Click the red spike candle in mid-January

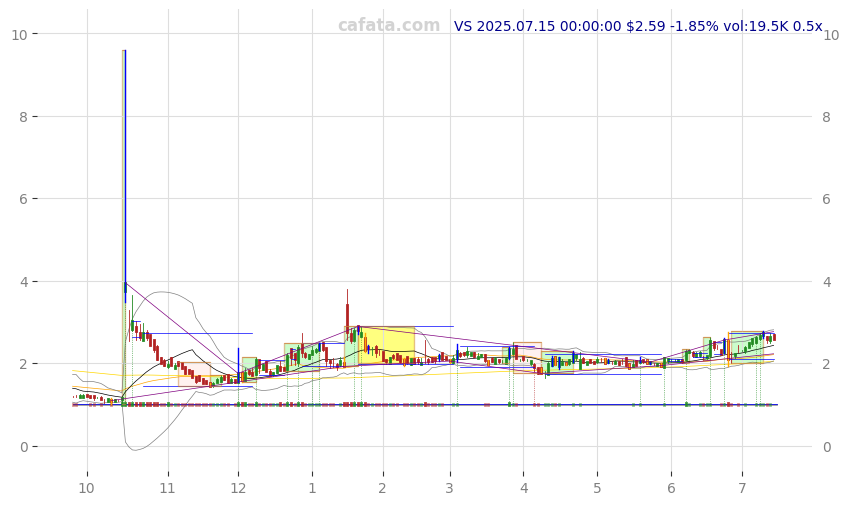coord(347,314)
